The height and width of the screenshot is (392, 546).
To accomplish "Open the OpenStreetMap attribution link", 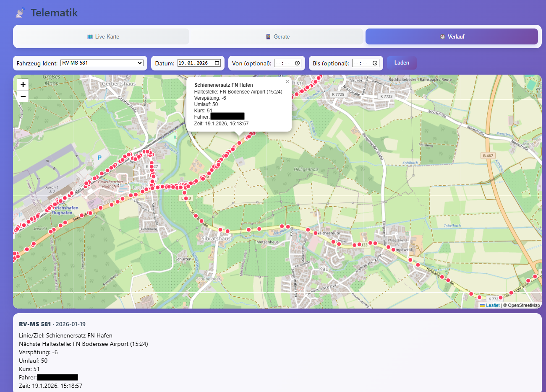I will pos(523,305).
